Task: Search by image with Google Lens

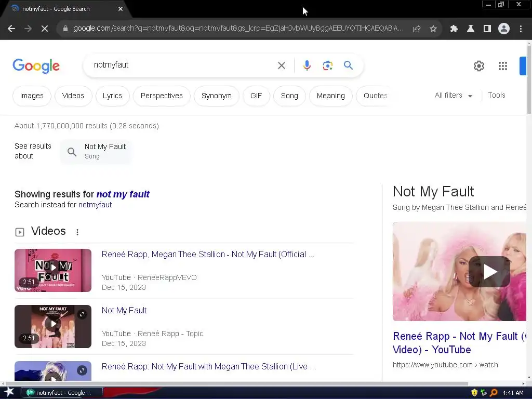Action: 327,65
